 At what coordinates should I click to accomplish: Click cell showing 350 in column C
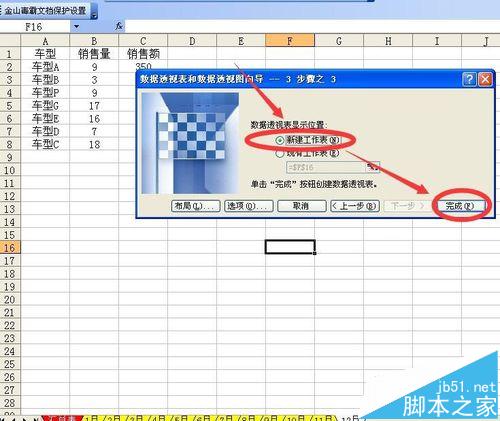point(143,66)
